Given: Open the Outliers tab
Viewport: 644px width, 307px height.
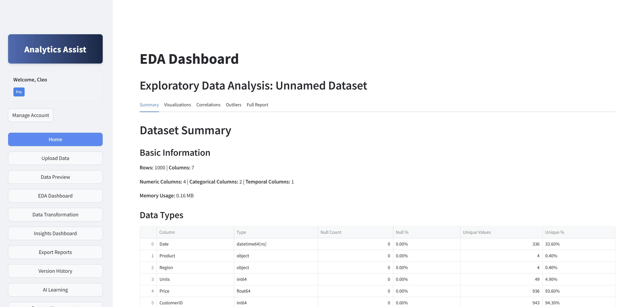Looking at the screenshot, I should click(x=233, y=105).
